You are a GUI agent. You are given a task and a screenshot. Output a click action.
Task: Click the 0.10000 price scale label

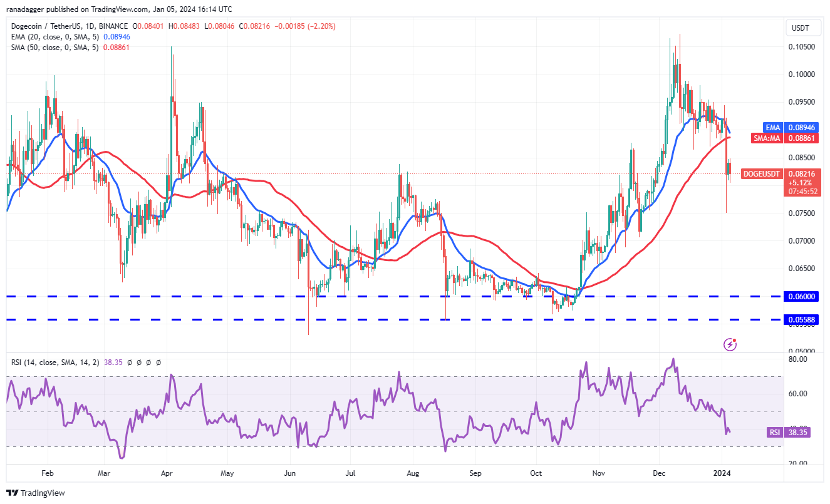pos(802,74)
